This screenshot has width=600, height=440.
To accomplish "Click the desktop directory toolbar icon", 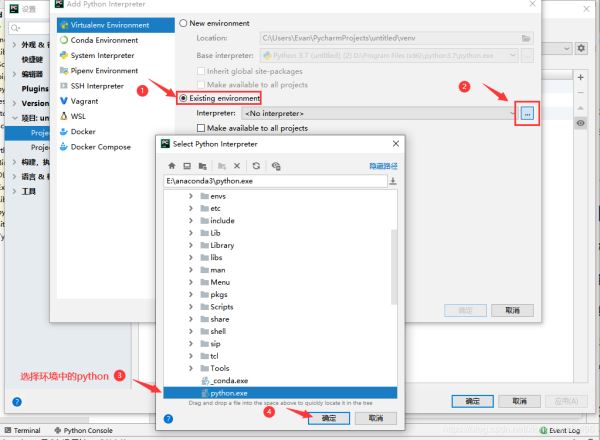I will pos(187,166).
